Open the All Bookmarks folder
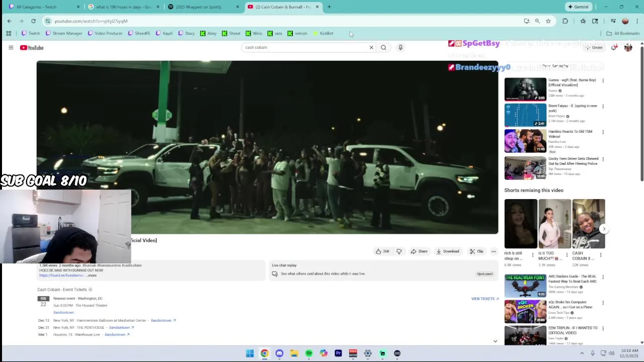The height and width of the screenshot is (362, 644). 623,33
